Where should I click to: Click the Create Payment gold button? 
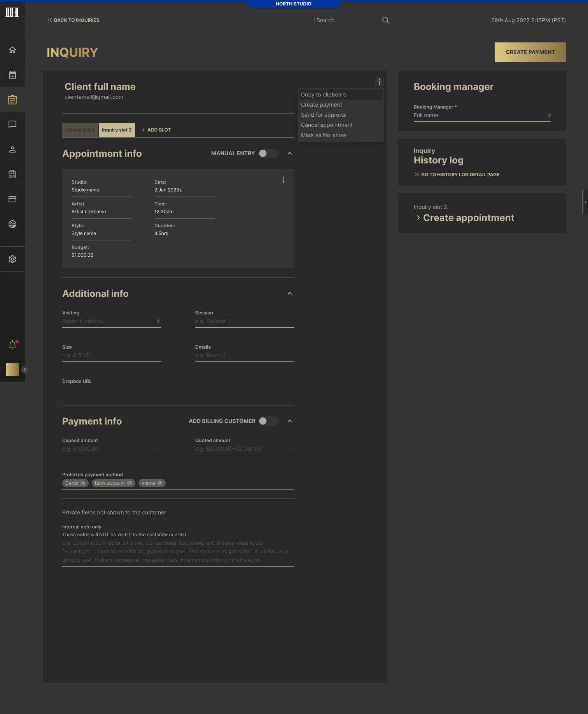coord(530,52)
